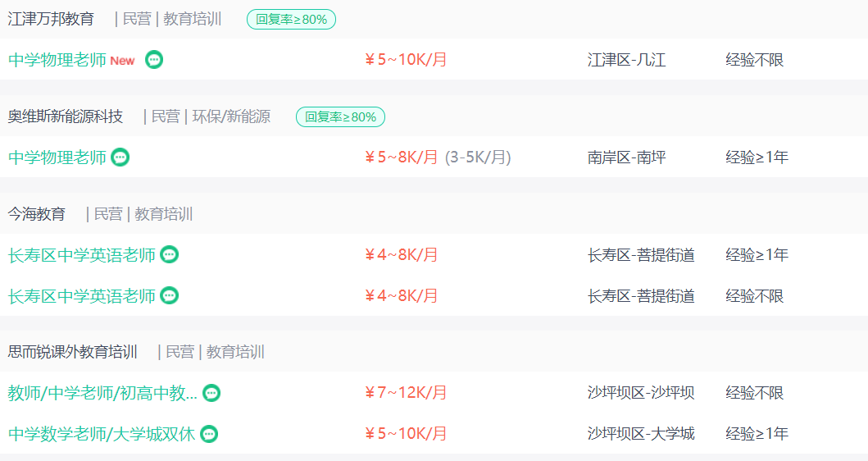868x461 pixels.
Task: Visit company page 思而锐课外教育培训
Action: [72, 352]
